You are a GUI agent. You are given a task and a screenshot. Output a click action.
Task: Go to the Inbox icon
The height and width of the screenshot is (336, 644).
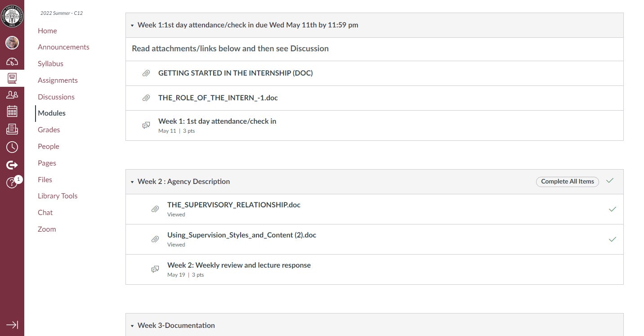pos(12,130)
